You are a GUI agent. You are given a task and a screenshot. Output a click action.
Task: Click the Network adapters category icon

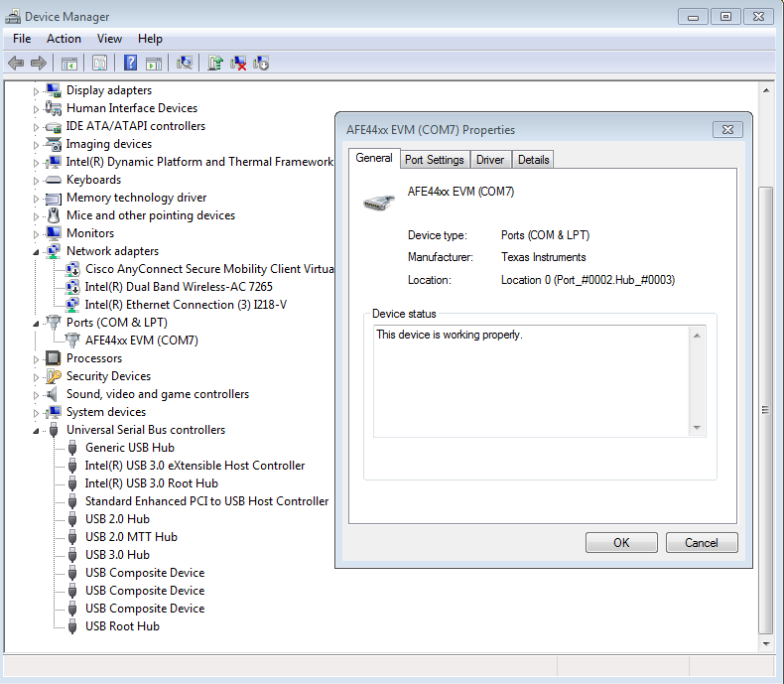(x=53, y=251)
